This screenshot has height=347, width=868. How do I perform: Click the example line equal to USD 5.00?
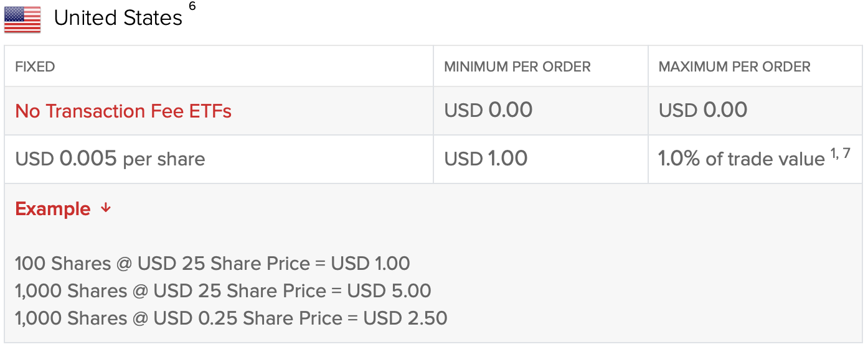(223, 291)
